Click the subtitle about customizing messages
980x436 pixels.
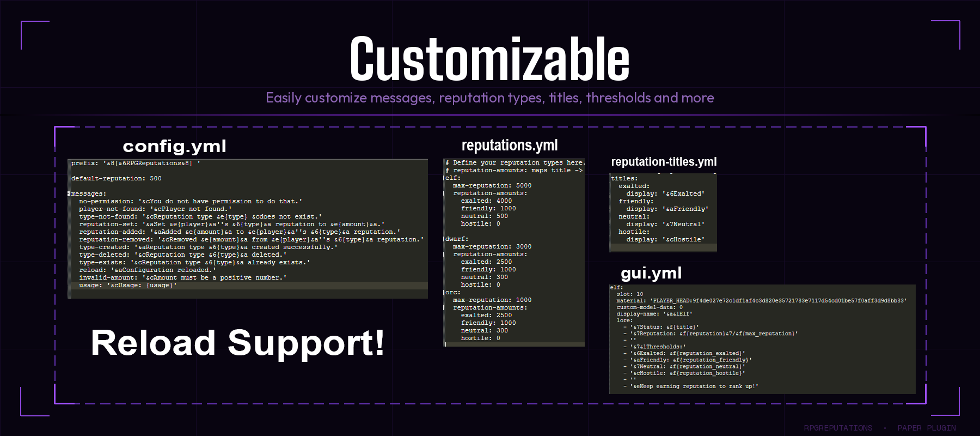click(489, 98)
